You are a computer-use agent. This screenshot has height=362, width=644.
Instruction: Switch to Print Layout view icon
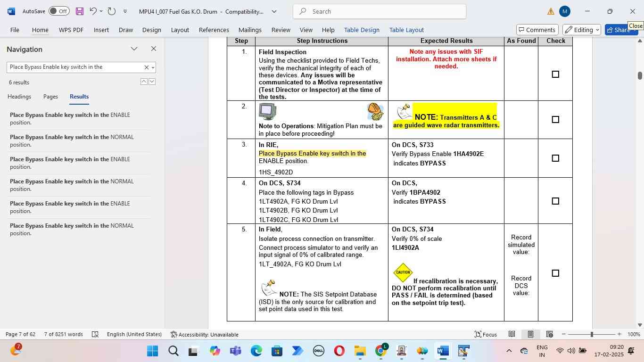click(x=530, y=334)
